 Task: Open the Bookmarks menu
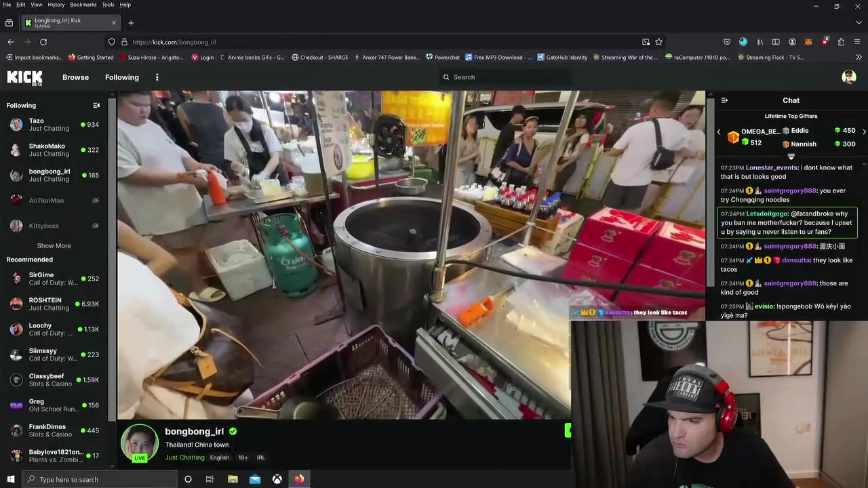coord(83,5)
